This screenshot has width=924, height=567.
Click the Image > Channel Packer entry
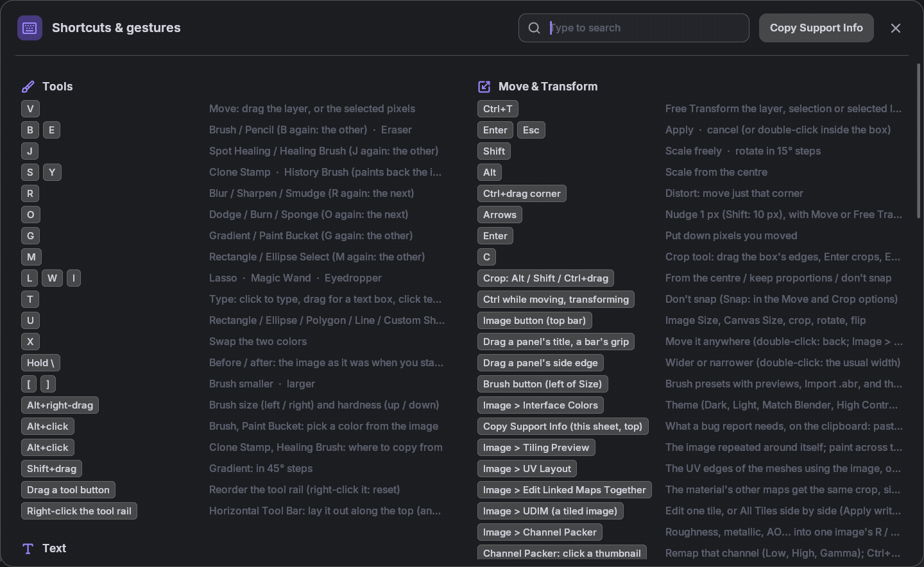tap(540, 532)
